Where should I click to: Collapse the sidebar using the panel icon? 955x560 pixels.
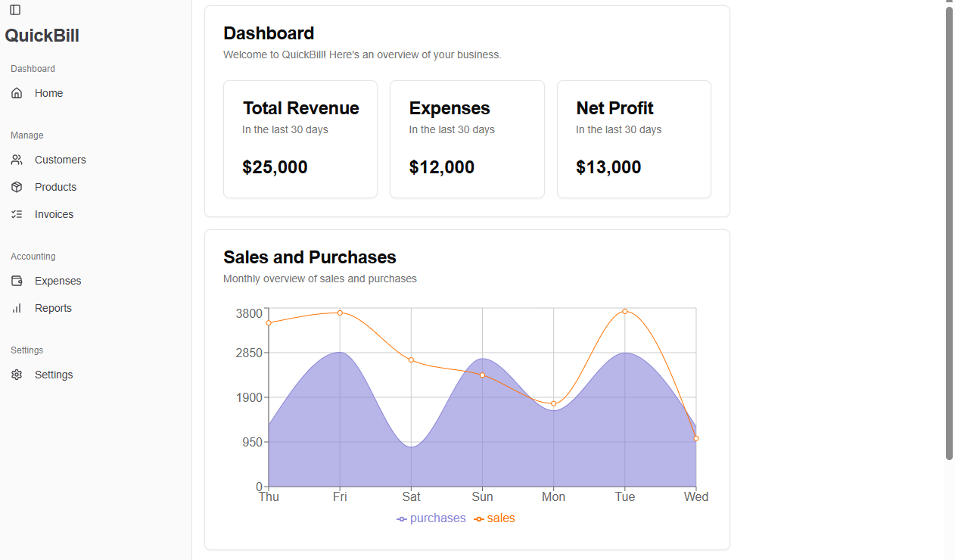pos(15,10)
